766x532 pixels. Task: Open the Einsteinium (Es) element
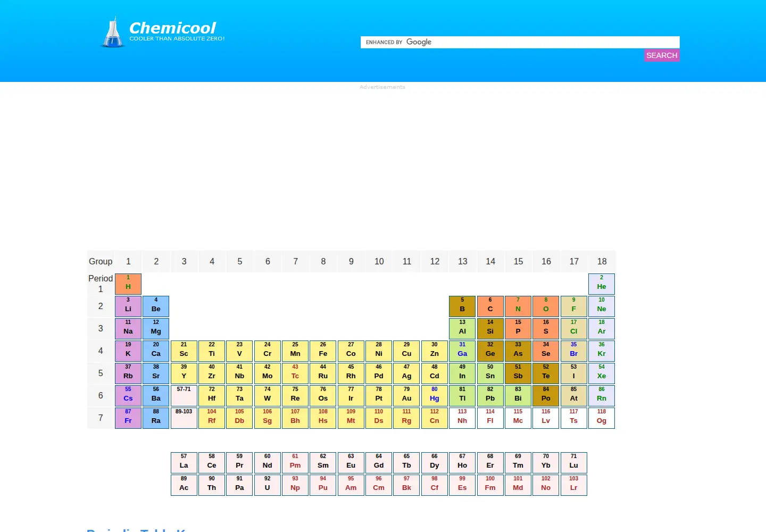(462, 485)
